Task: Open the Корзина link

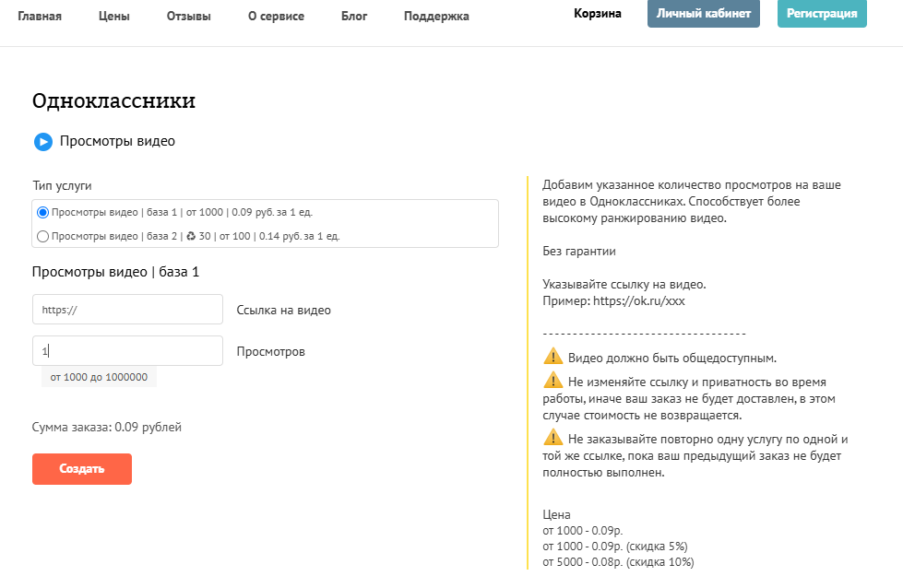Action: [598, 13]
